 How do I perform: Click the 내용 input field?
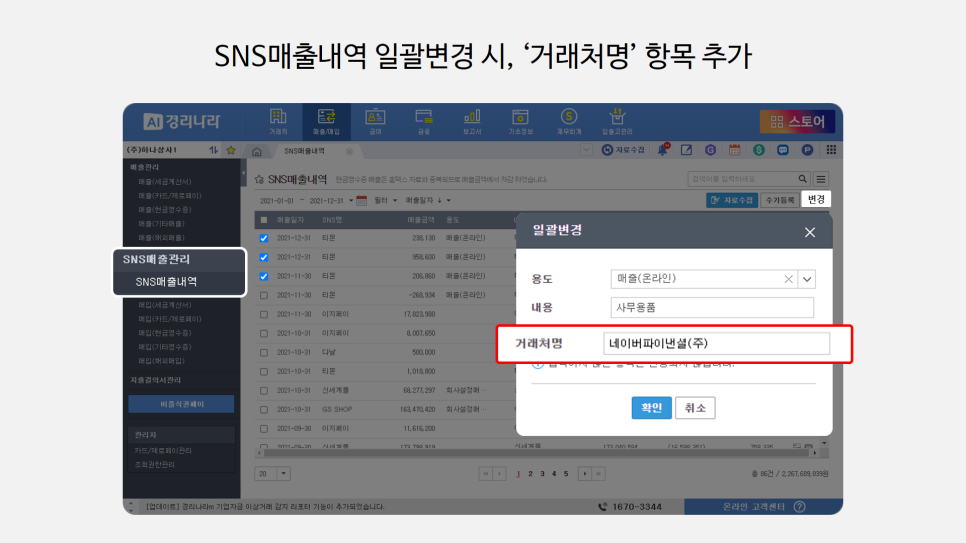point(712,308)
